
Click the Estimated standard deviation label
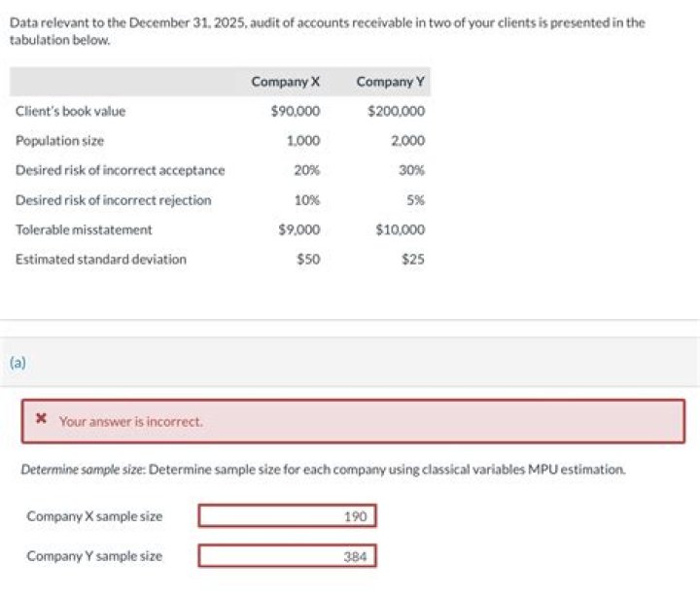100,260
